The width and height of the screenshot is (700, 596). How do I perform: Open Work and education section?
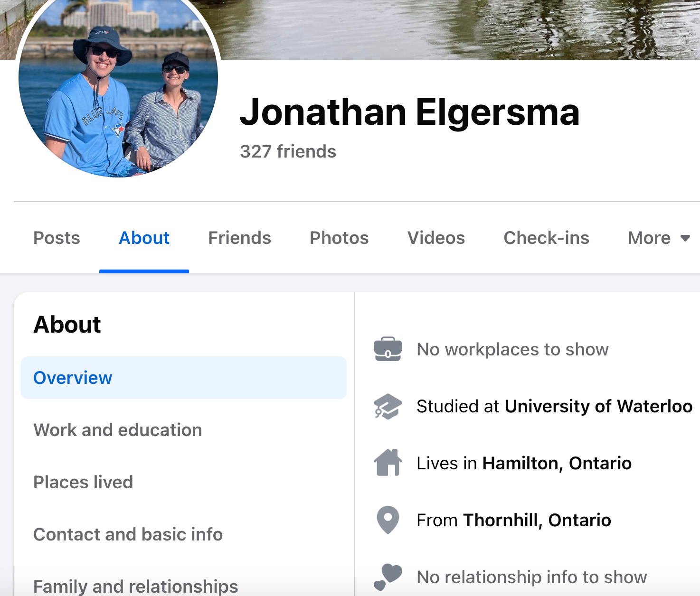pos(118,430)
